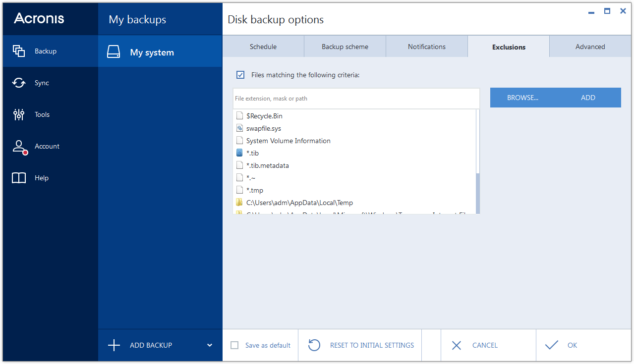This screenshot has height=364, width=634.
Task: Click the System Volume Information icon
Action: [x=240, y=141]
